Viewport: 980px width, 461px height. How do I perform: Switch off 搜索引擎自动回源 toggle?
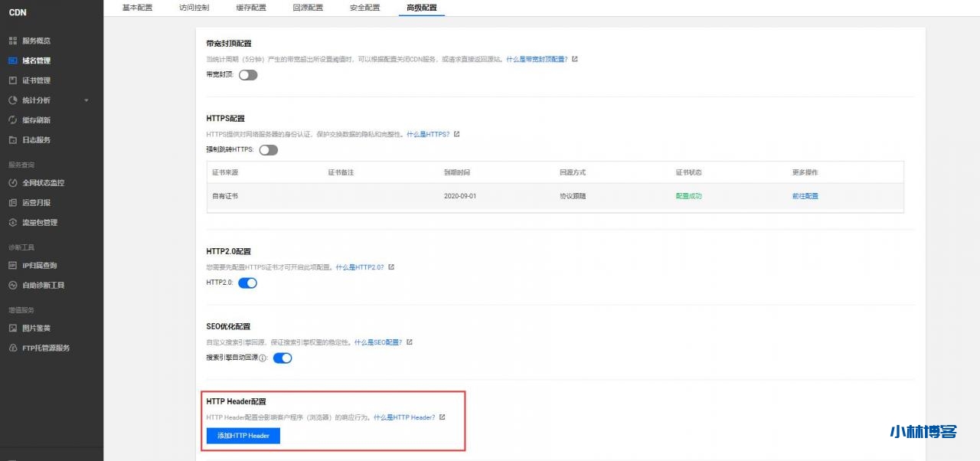pos(283,358)
